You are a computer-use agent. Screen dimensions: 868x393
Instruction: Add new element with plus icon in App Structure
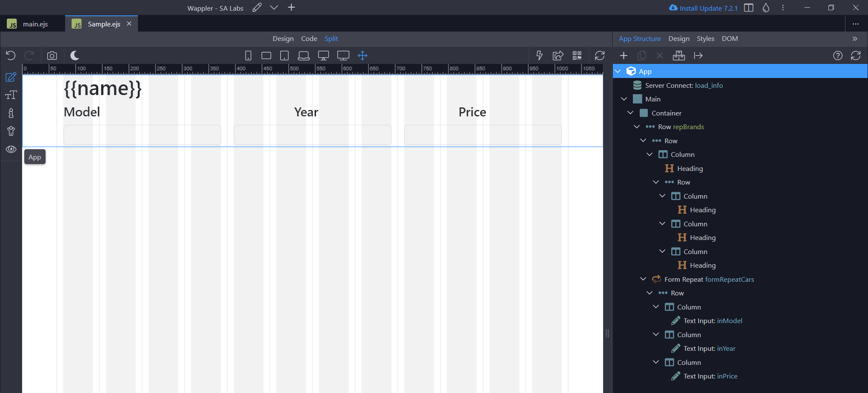624,56
